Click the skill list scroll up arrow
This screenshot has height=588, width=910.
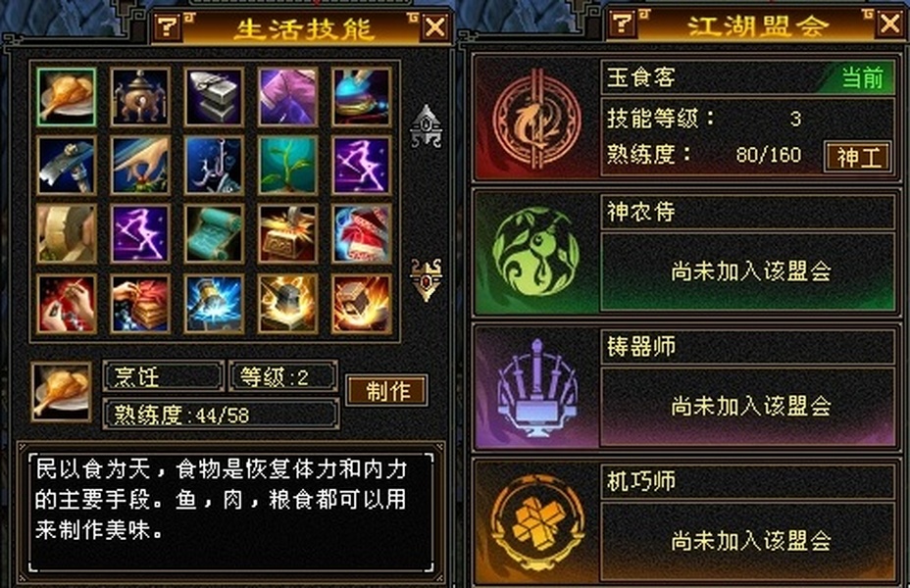tap(427, 125)
